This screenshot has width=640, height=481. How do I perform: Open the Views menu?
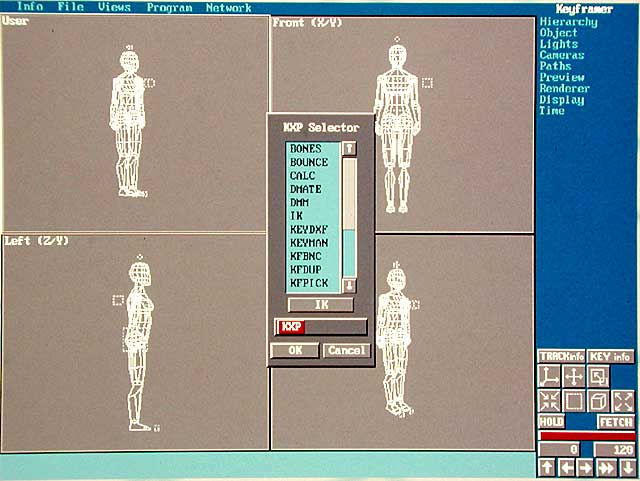pyautogui.click(x=114, y=7)
